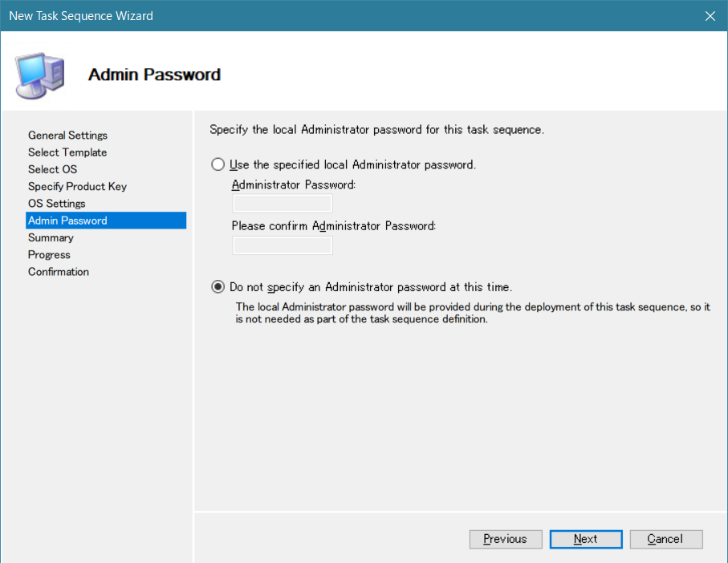Screen dimensions: 728x563
Task: Click the Administrator Password input field
Action: tap(282, 204)
